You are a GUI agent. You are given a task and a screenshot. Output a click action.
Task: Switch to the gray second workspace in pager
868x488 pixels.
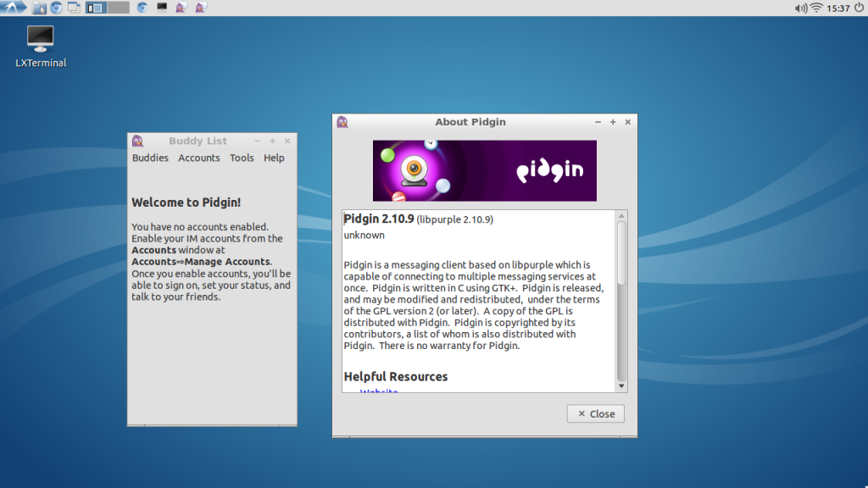118,8
